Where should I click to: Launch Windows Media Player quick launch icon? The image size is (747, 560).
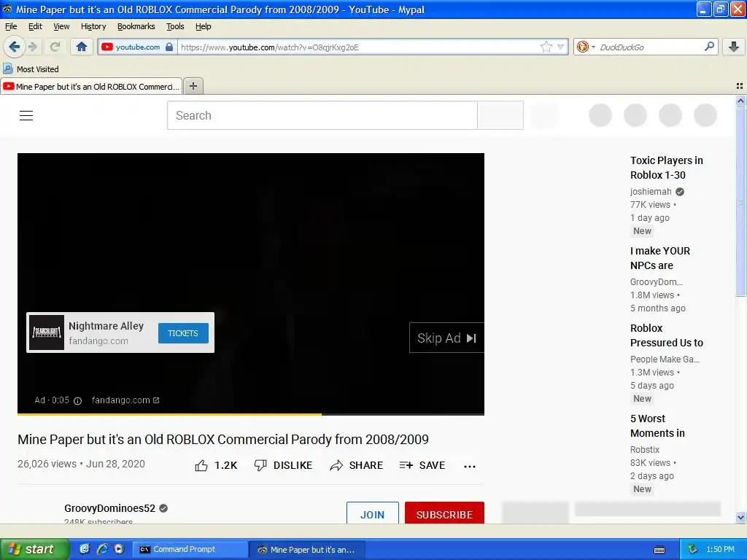click(x=119, y=549)
